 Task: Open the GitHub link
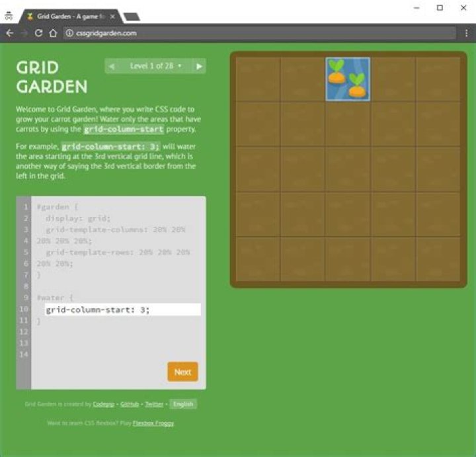tap(130, 403)
